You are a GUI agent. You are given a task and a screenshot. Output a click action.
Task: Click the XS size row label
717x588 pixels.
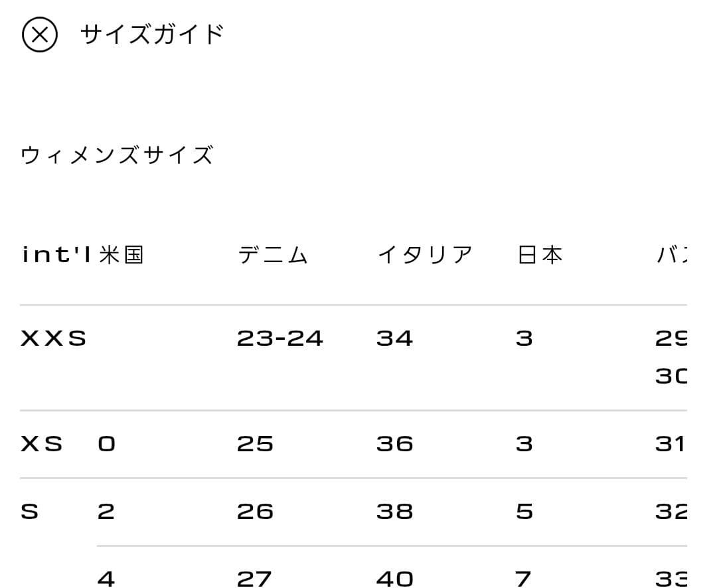(x=42, y=443)
